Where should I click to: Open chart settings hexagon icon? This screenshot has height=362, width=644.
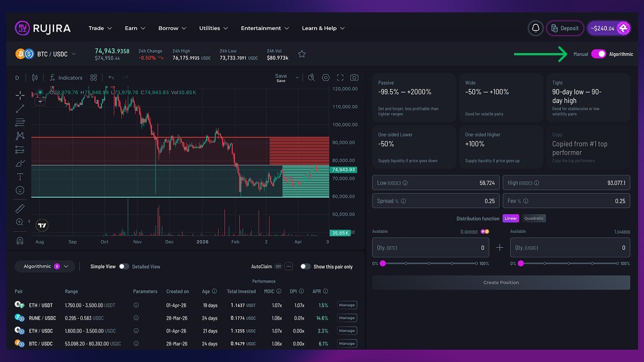click(326, 78)
